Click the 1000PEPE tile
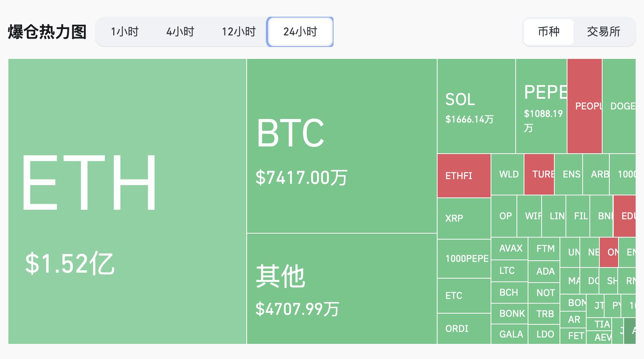Viewport: 644px width, 359px height. tap(464, 259)
